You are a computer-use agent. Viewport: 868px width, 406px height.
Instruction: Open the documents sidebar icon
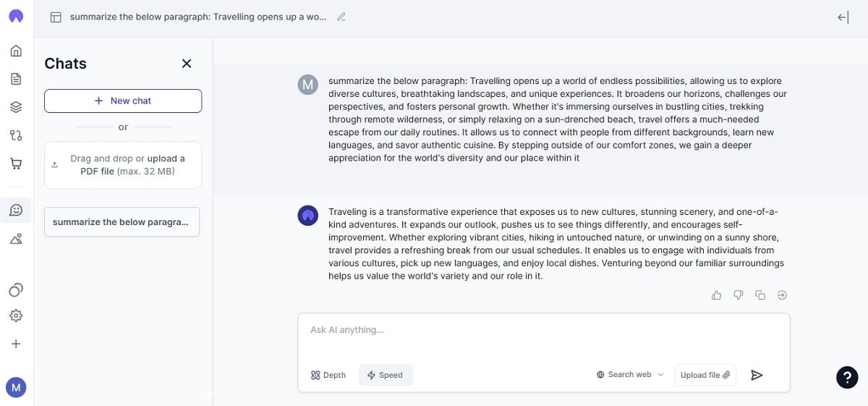16,79
